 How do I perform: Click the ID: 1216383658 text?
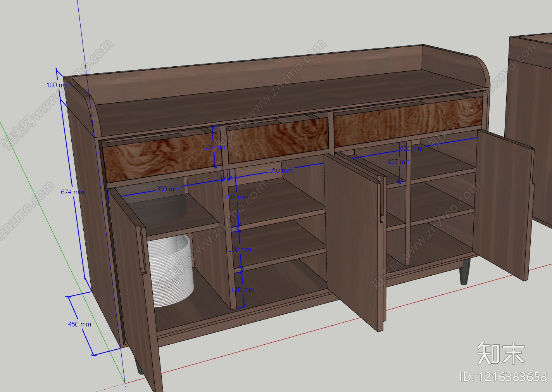[503, 377]
